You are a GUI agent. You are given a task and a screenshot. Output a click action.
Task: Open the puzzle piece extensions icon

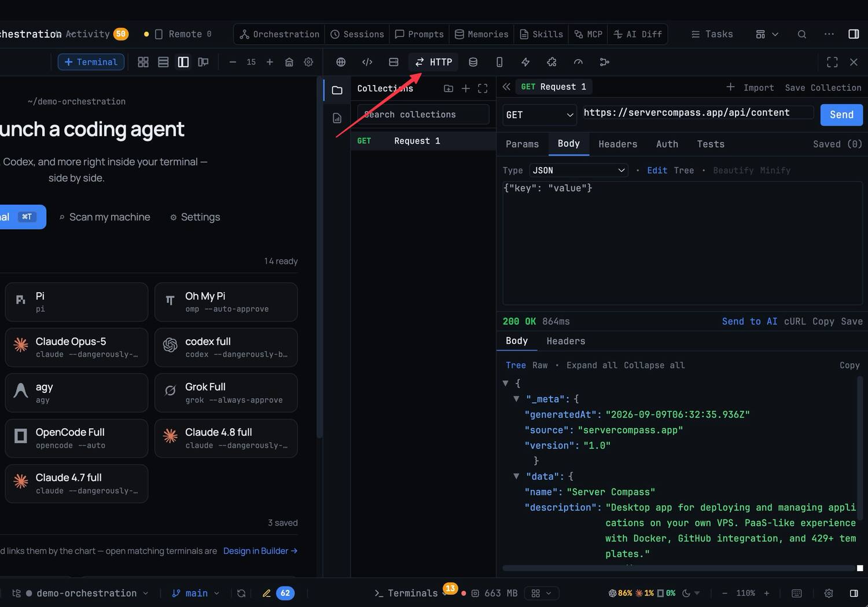[551, 62]
